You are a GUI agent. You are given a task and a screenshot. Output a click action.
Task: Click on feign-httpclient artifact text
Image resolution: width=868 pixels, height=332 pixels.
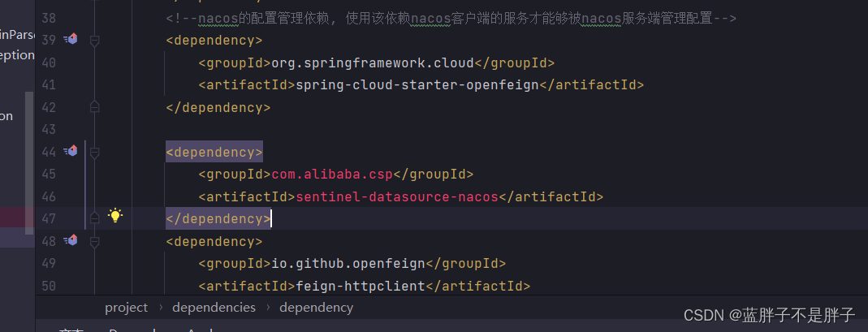point(361,286)
